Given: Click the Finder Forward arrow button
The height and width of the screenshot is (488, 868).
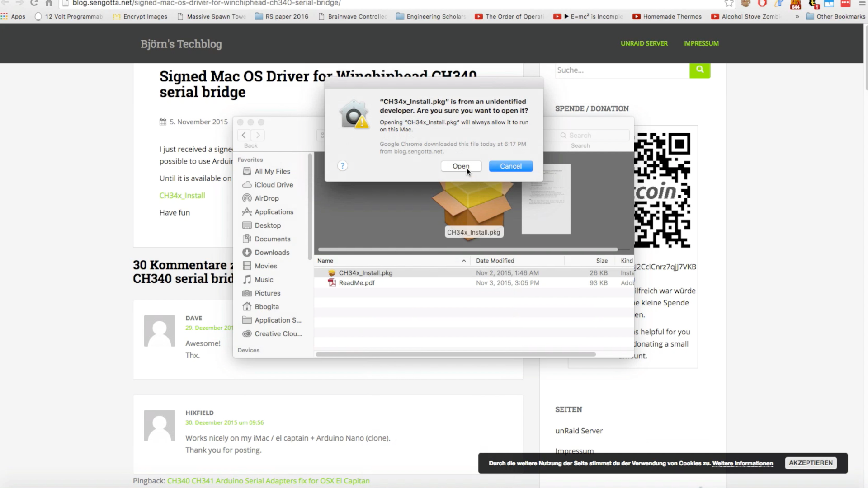Looking at the screenshot, I should click(258, 135).
